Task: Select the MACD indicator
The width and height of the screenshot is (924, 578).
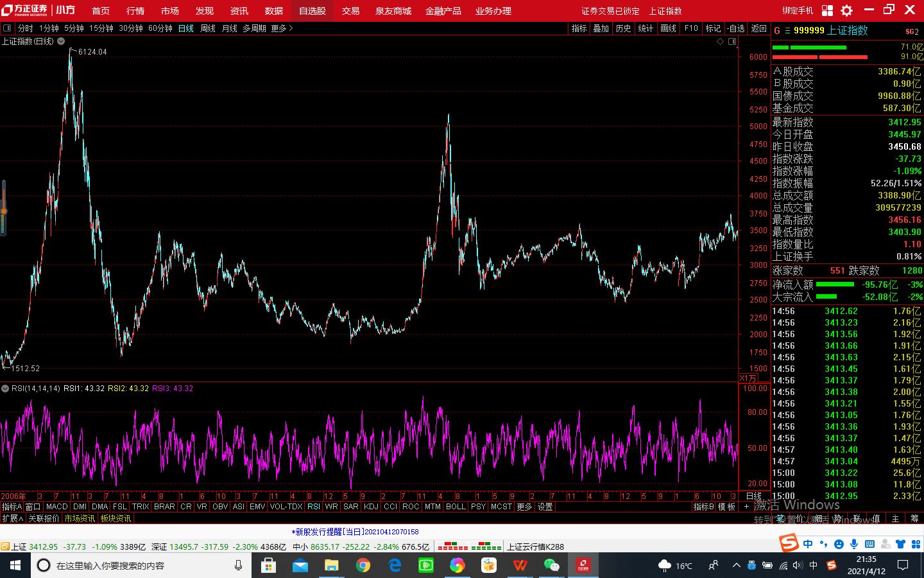Action: click(x=56, y=507)
